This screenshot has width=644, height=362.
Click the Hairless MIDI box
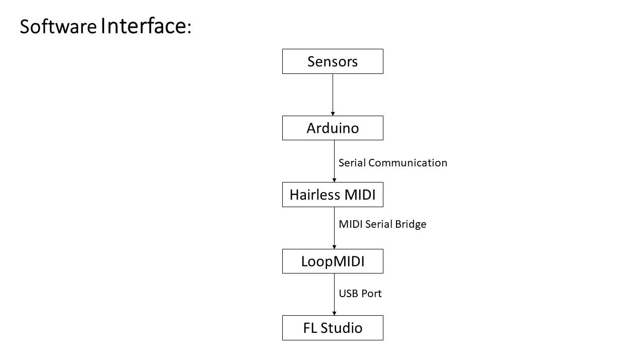coord(333,195)
